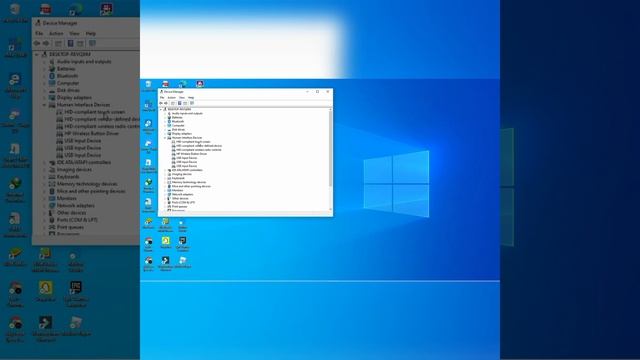Scan for hardware changes in dimmed left Device Manager
The image size is (640, 360).
[x=92, y=43]
